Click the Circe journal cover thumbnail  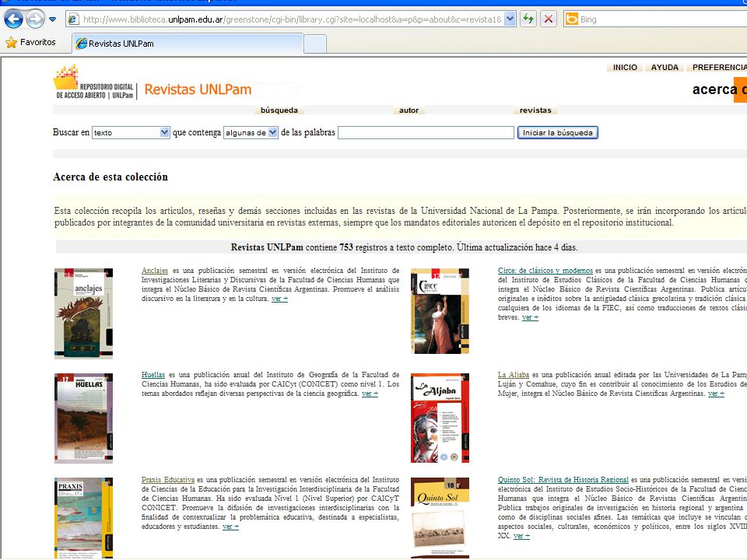[440, 311]
